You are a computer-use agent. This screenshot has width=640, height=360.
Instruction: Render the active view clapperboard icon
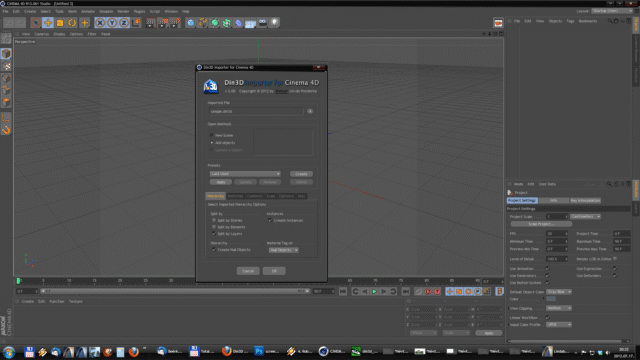(x=150, y=23)
